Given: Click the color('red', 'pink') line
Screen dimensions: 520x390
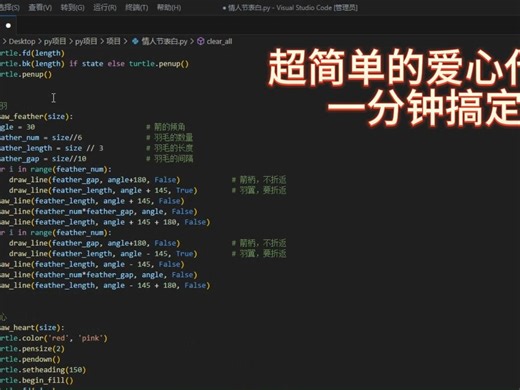Looking at the screenshot, I should [x=54, y=338].
